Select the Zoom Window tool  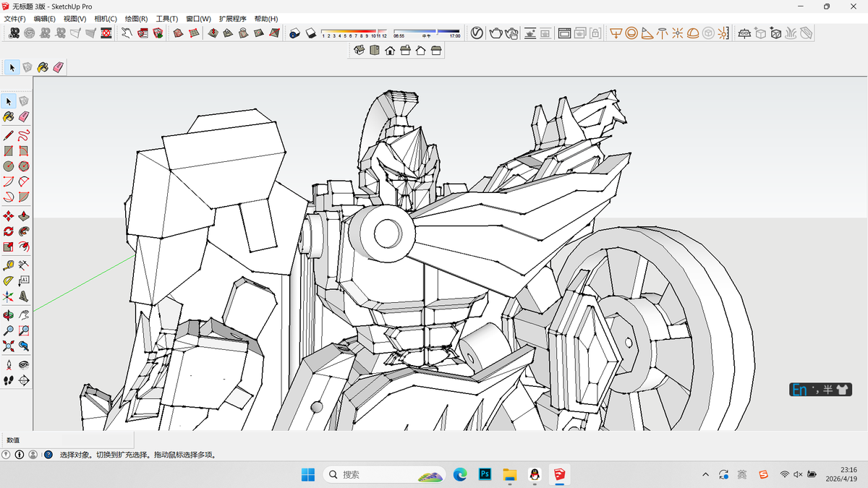point(24,330)
